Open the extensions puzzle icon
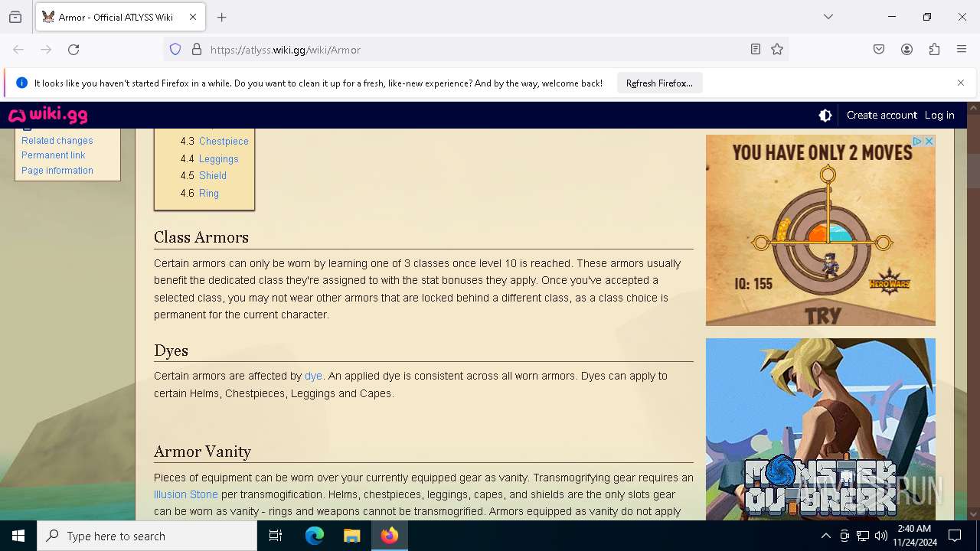Viewport: 980px width, 551px height. pyautogui.click(x=934, y=50)
